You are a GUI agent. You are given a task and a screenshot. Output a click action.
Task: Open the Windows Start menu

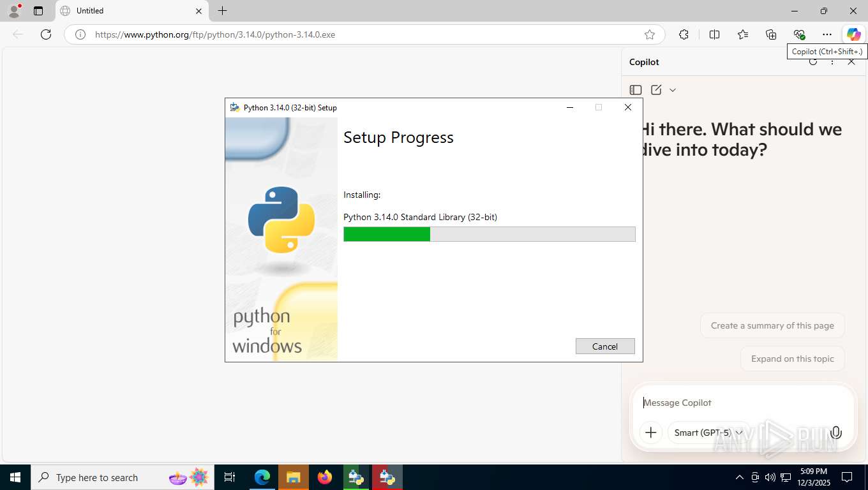pyautogui.click(x=15, y=477)
